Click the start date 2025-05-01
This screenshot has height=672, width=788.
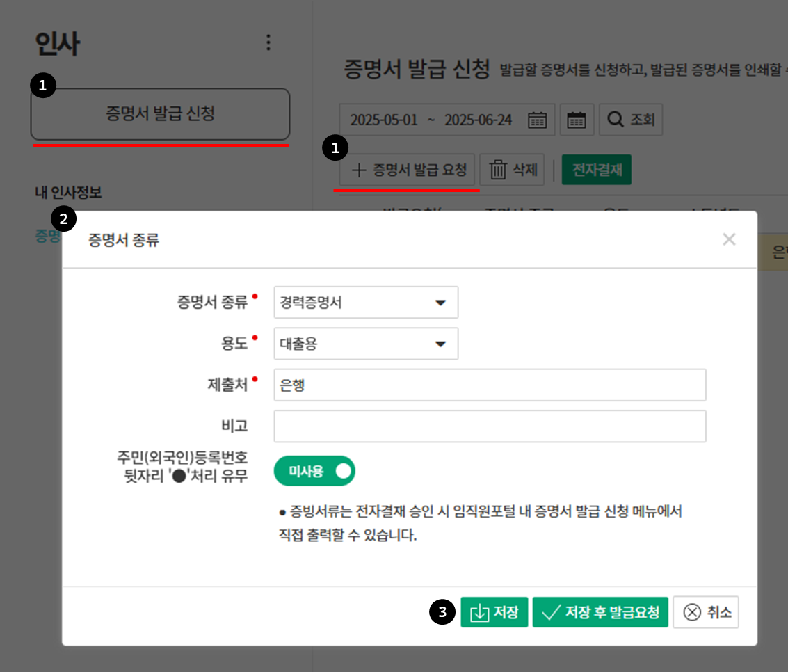[x=384, y=120]
